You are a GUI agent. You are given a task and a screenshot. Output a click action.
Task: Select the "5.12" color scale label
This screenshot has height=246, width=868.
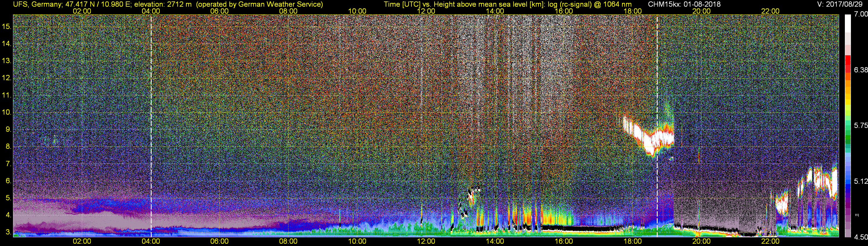pyautogui.click(x=860, y=181)
